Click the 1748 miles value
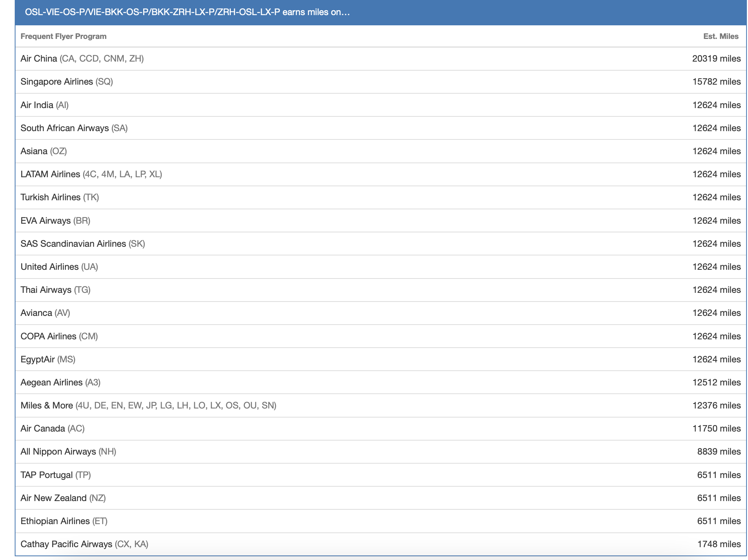This screenshot has width=748, height=560. pos(719,544)
